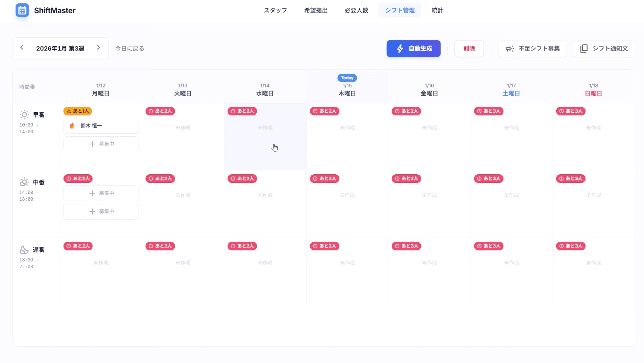Click the 遅番 moon icon
The image size is (644, 363).
pyautogui.click(x=24, y=250)
